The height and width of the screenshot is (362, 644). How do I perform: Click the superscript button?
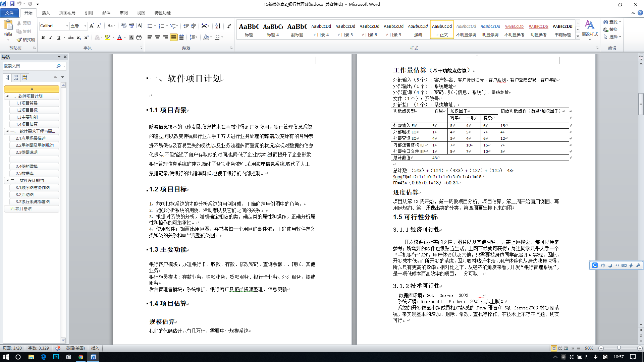tap(86, 38)
